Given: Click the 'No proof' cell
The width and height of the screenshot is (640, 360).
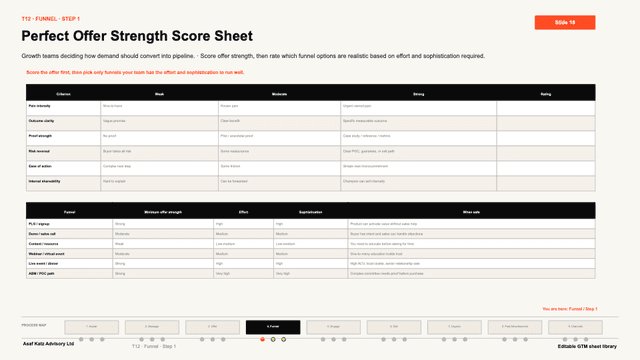Looking at the screenshot, I should (x=160, y=138).
